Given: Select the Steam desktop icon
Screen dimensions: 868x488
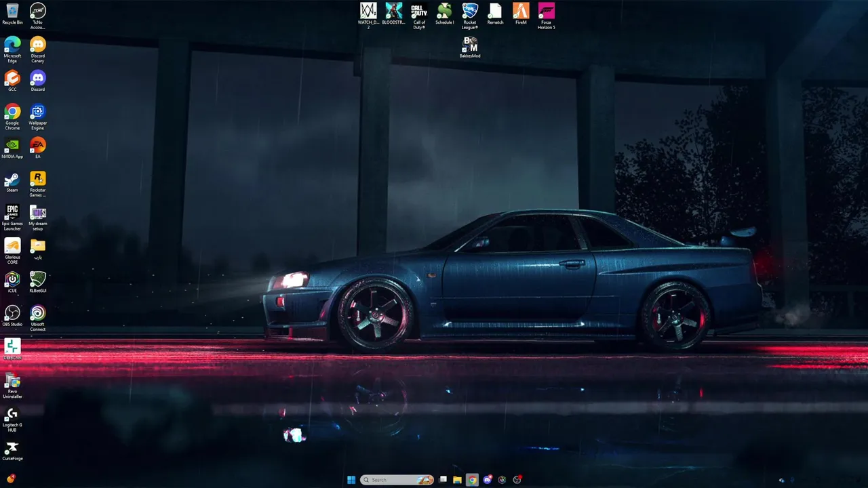Looking at the screenshot, I should [12, 182].
